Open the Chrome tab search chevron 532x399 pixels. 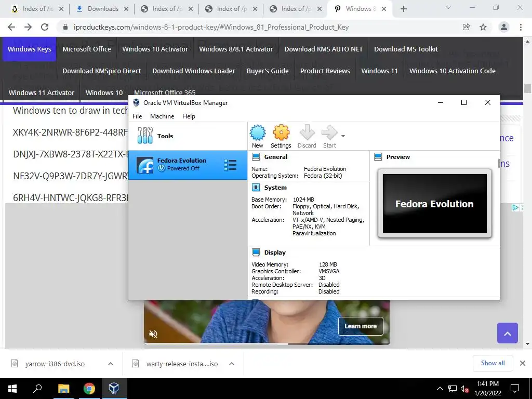pyautogui.click(x=448, y=7)
